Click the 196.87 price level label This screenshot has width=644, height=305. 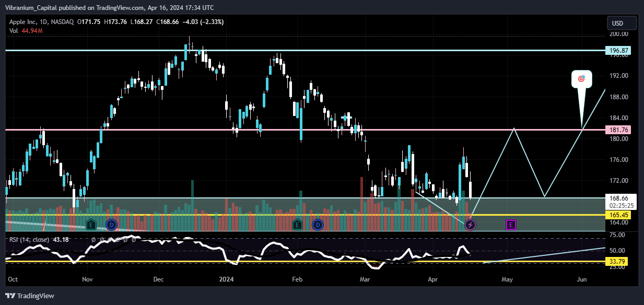click(618, 51)
